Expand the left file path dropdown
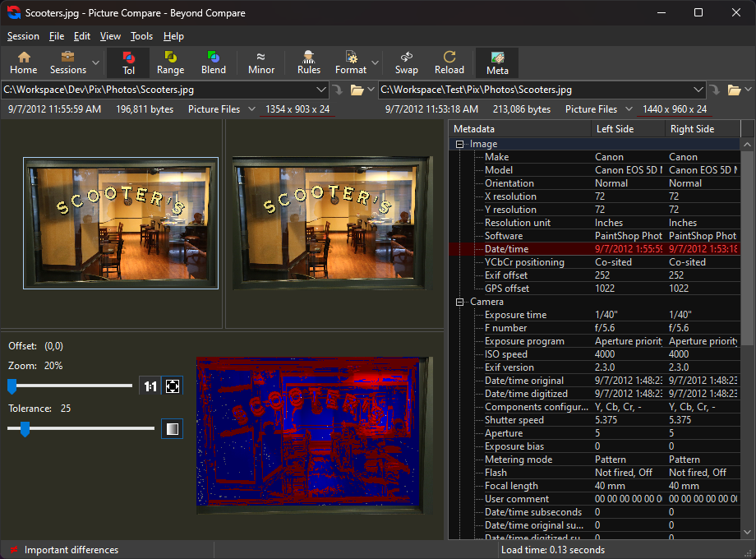Screen dimensions: 756x559 [x=321, y=90]
